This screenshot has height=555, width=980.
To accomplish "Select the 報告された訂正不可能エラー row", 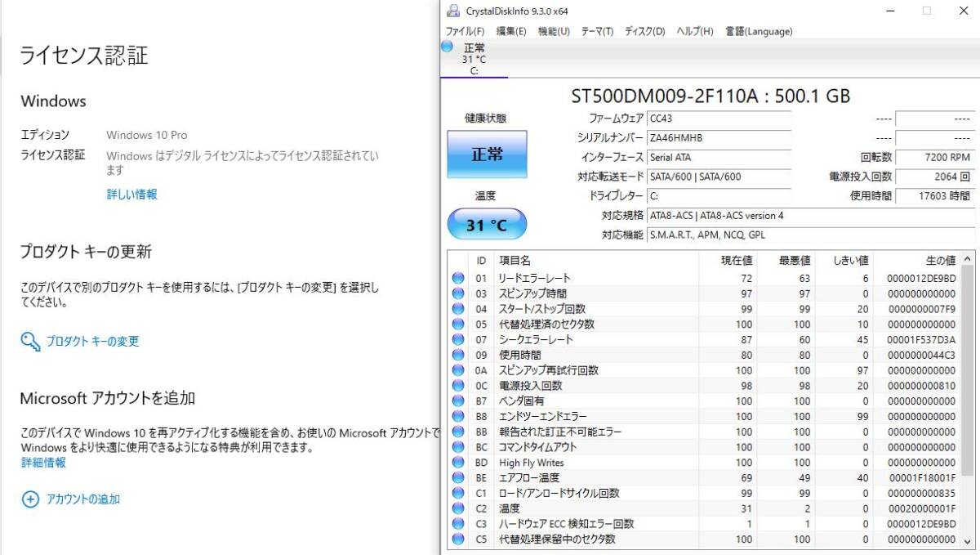I will [x=704, y=432].
